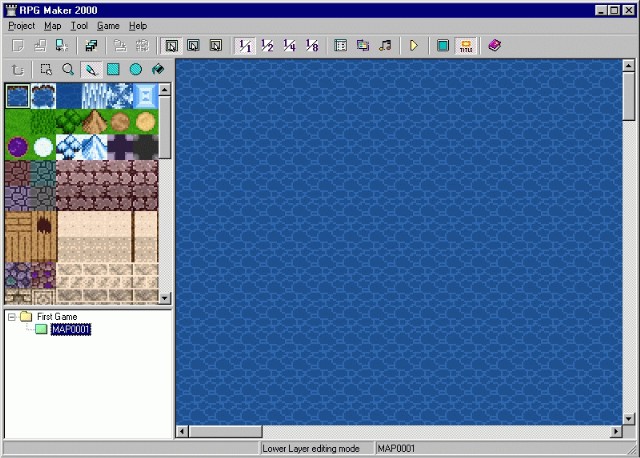The width and height of the screenshot is (640, 458).
Task: Select the First Game project folder
Action: (x=57, y=317)
